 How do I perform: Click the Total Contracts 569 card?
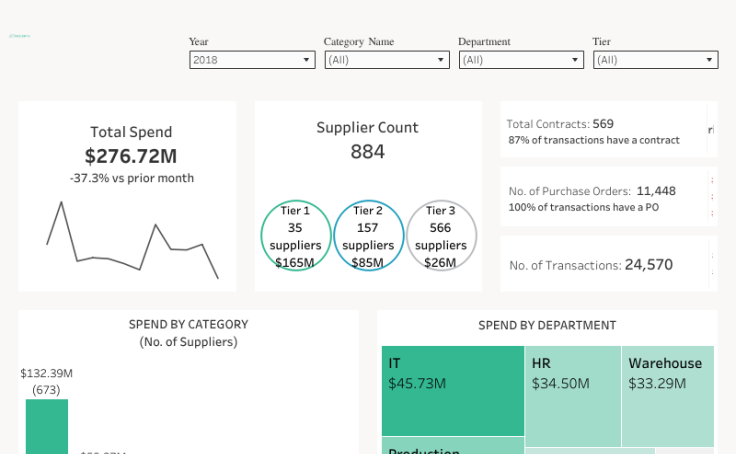click(x=603, y=131)
